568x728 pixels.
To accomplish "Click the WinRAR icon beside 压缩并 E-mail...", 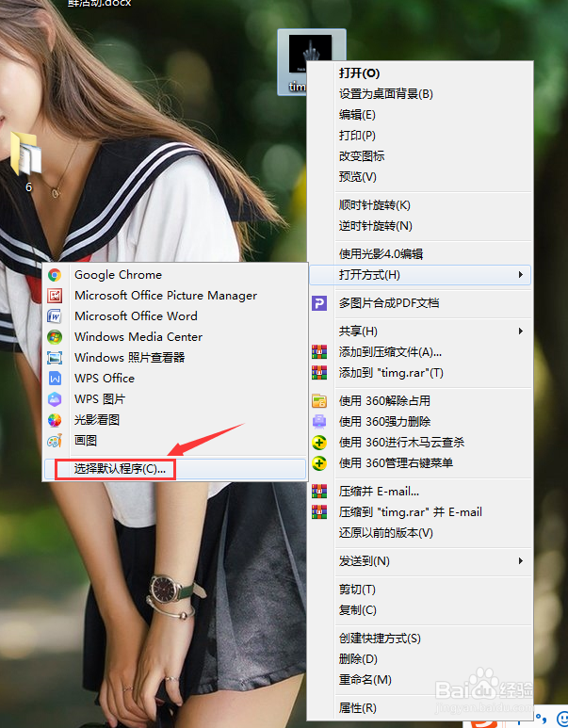I will (319, 492).
